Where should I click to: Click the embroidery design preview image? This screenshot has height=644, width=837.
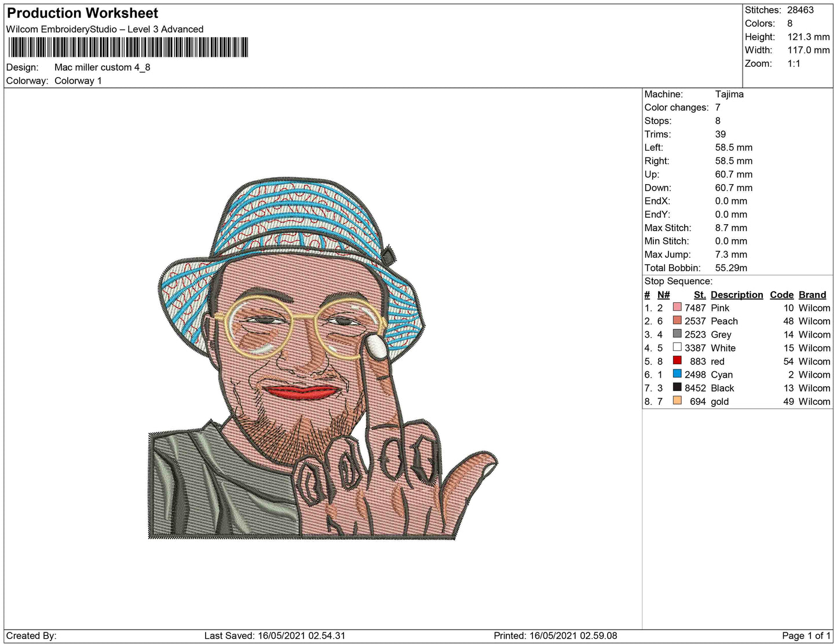(323, 358)
